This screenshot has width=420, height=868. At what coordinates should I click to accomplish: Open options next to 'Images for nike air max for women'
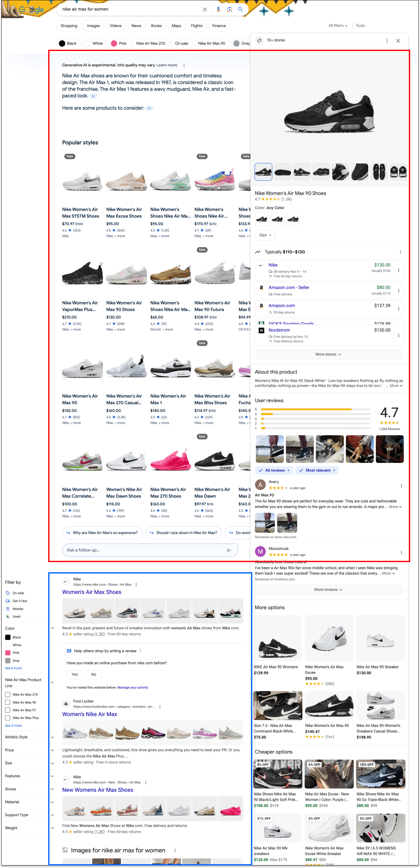click(175, 851)
